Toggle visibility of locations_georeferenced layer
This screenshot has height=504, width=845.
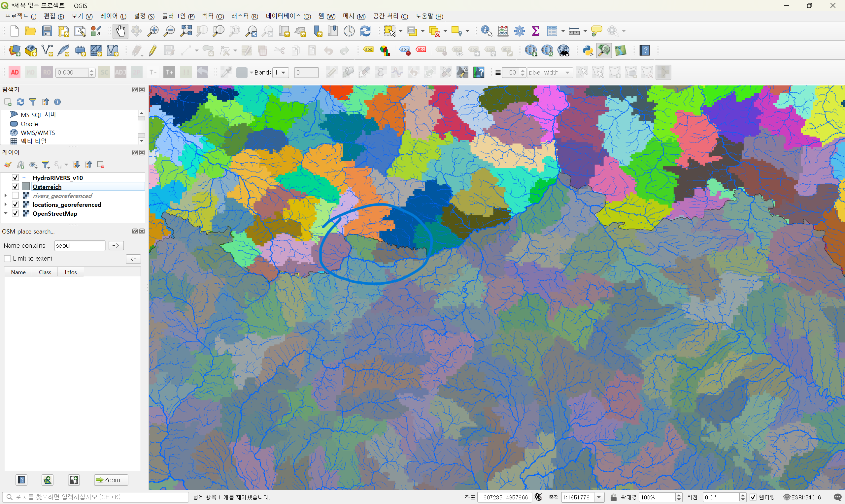coord(15,205)
